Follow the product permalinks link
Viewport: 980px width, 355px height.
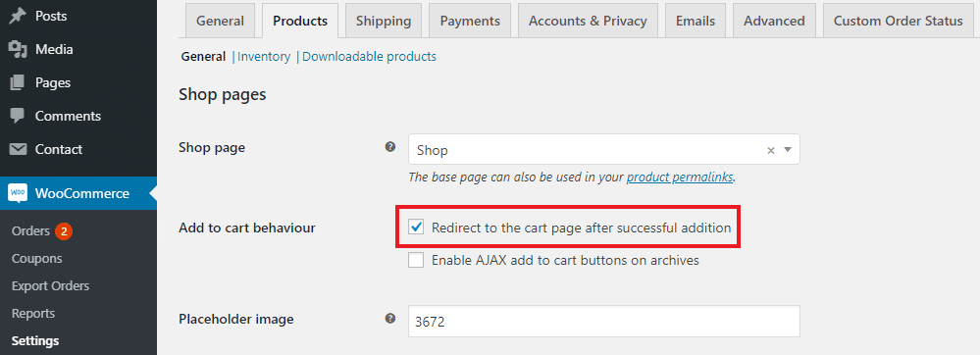[x=680, y=177]
